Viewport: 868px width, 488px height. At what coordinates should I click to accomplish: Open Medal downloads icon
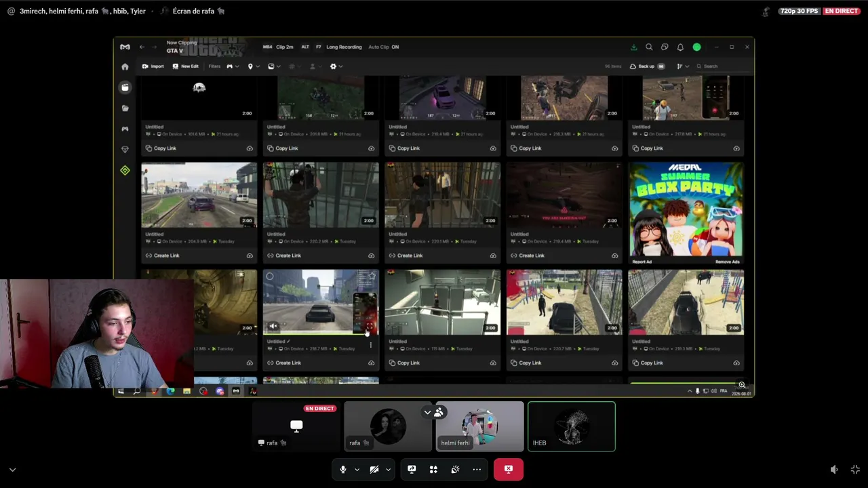tap(633, 47)
